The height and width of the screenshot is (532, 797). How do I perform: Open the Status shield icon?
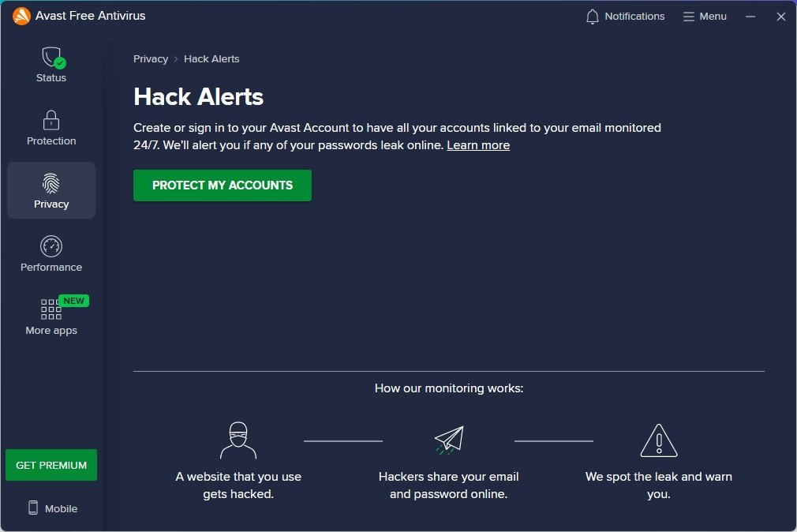tap(52, 58)
